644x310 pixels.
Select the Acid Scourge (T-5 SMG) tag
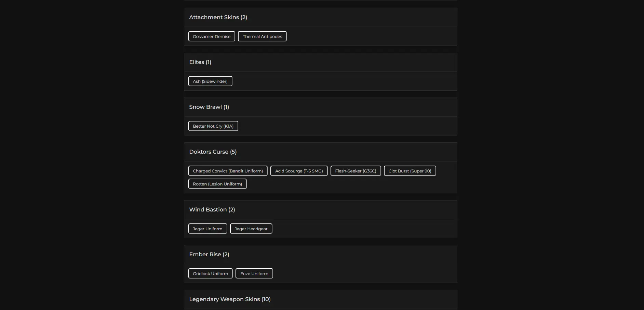[x=299, y=171]
